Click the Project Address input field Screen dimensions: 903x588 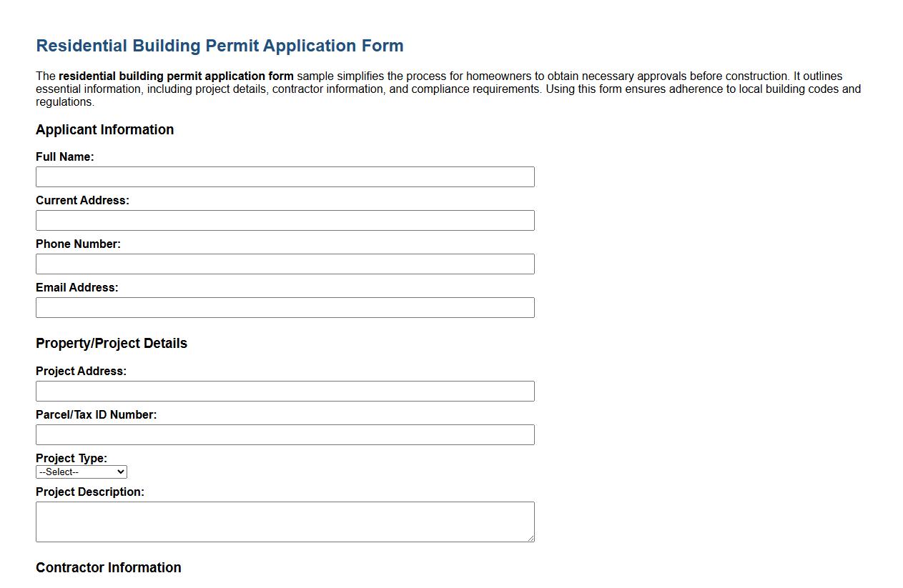[285, 391]
